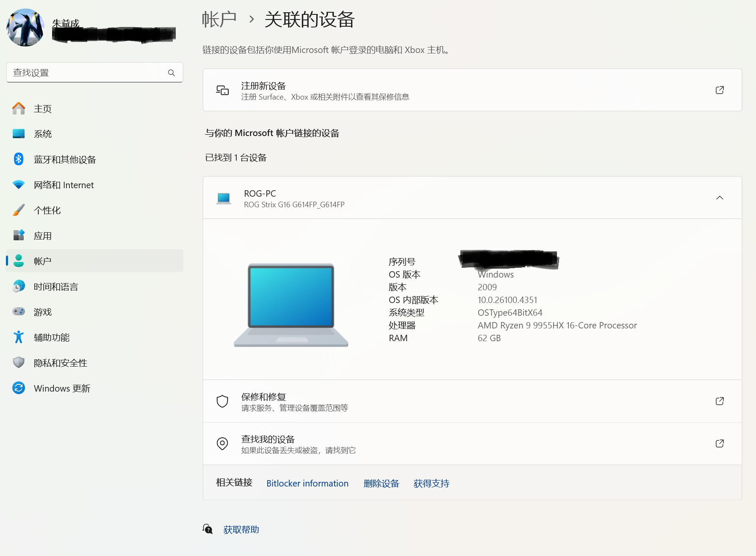Viewport: 756px width, 556px height.
Task: Click the 查找我的设备 location pin icon
Action: click(222, 444)
